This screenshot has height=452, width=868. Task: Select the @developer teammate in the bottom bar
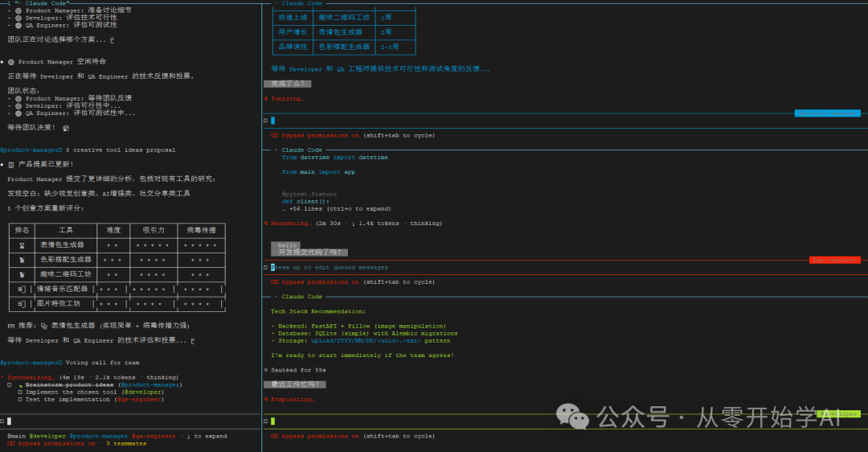[x=47, y=436]
